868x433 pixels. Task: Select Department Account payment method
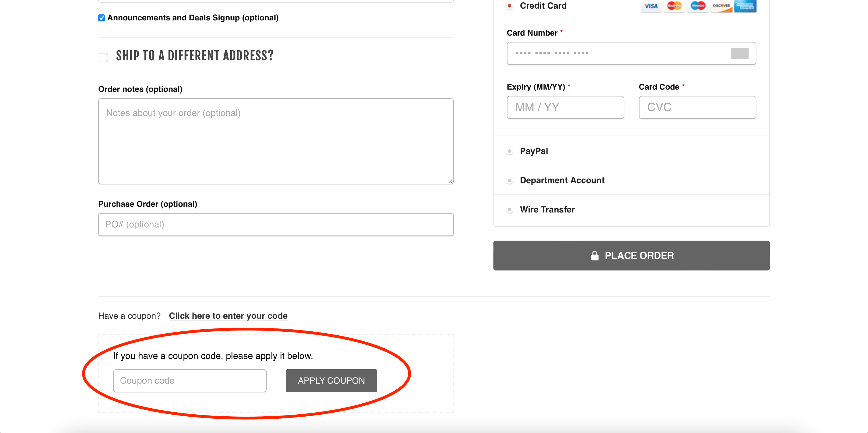click(x=509, y=181)
